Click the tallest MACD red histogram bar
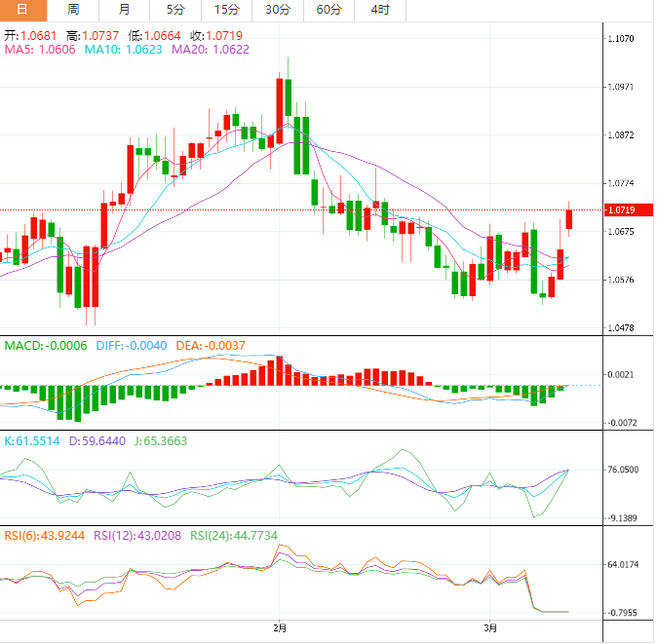Image resolution: width=658 pixels, height=644 pixels. tap(280, 371)
